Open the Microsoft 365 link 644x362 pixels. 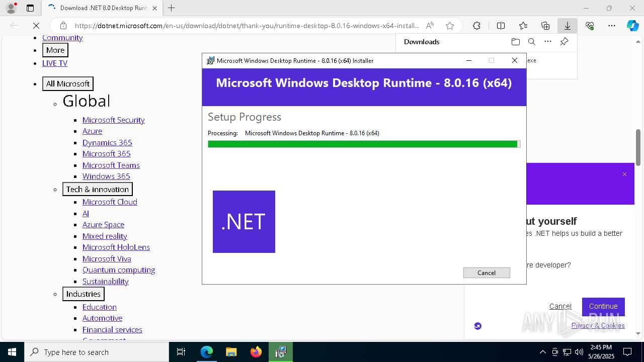coord(107,153)
